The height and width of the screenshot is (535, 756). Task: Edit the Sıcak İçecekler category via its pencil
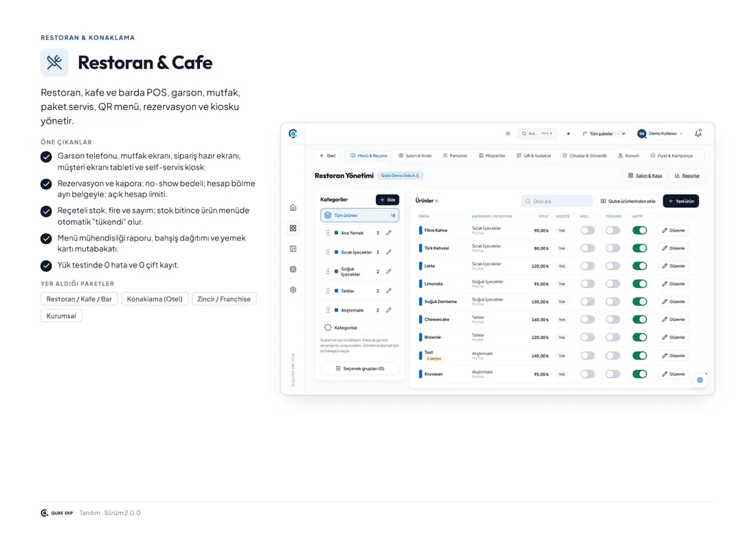pos(388,252)
